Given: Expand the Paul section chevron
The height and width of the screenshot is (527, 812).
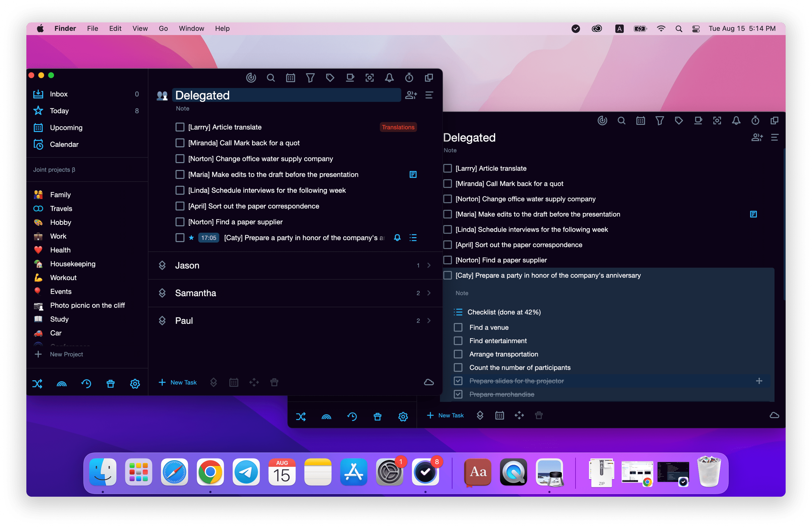Looking at the screenshot, I should [429, 321].
